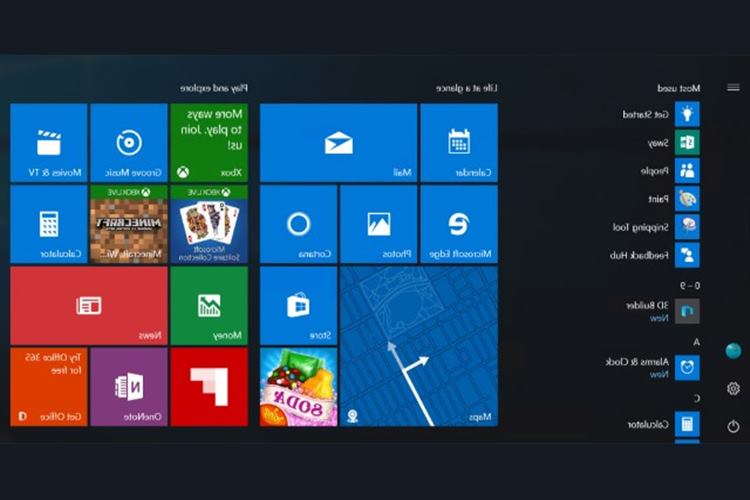Open Alarms & Clock in the app list
The height and width of the screenshot is (500, 750).
tap(652, 367)
